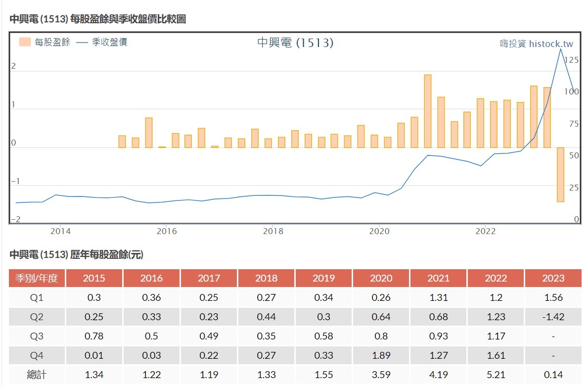Toggle the 季收盤價 line legend

click(x=109, y=42)
